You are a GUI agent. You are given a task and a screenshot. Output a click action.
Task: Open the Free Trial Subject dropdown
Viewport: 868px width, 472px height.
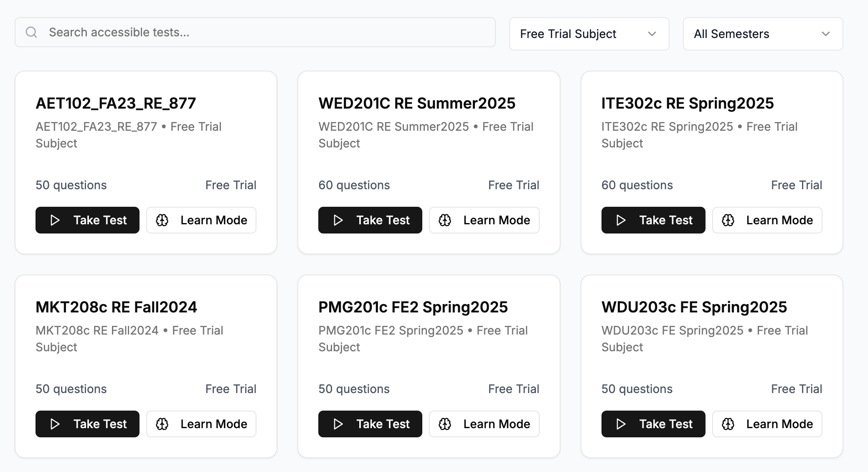(x=589, y=34)
